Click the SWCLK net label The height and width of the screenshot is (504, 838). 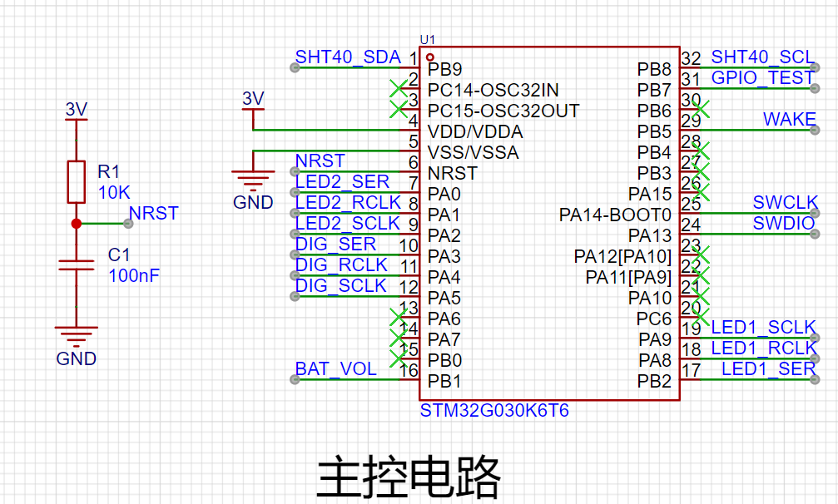pyautogui.click(x=785, y=202)
